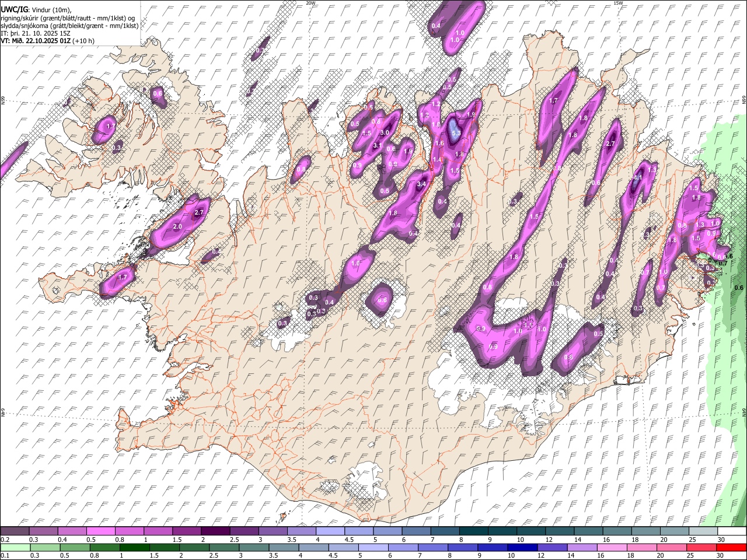Pick the darkest purple swatch at 2 in the upper legend row
747x560 pixels.
pyautogui.click(x=215, y=531)
